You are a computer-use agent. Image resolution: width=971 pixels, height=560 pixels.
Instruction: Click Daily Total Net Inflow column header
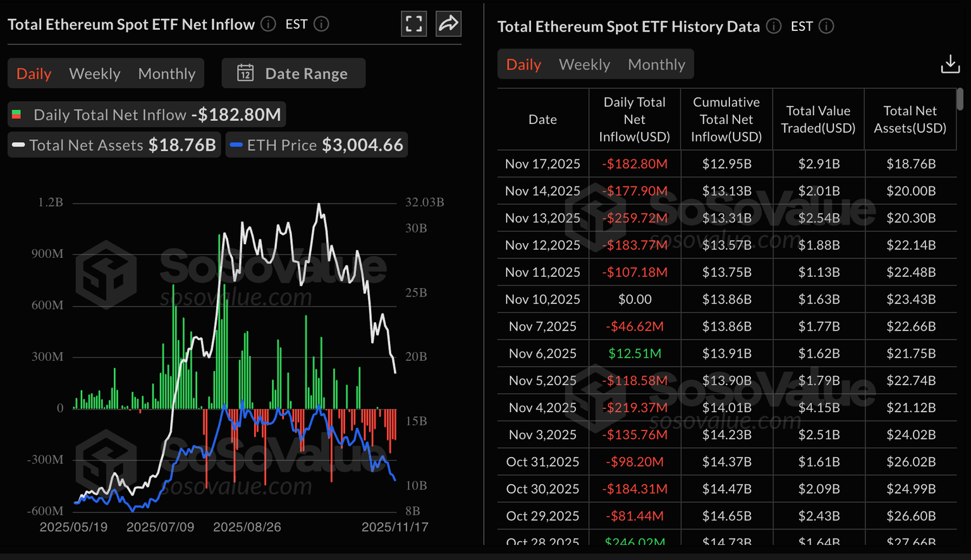click(x=634, y=119)
